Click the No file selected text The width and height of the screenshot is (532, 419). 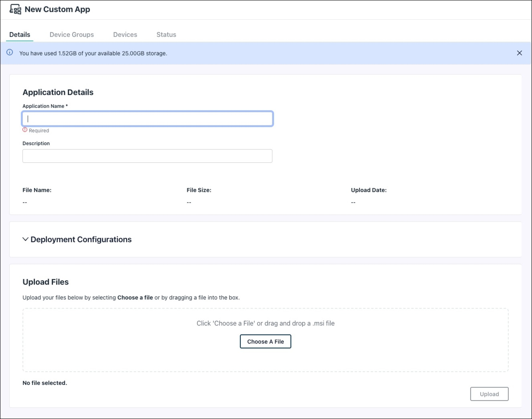45,383
